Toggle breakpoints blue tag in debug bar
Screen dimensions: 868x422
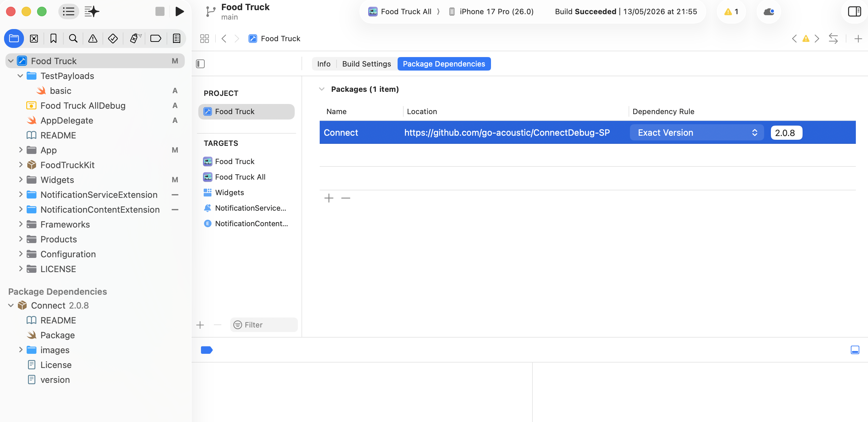pyautogui.click(x=207, y=350)
